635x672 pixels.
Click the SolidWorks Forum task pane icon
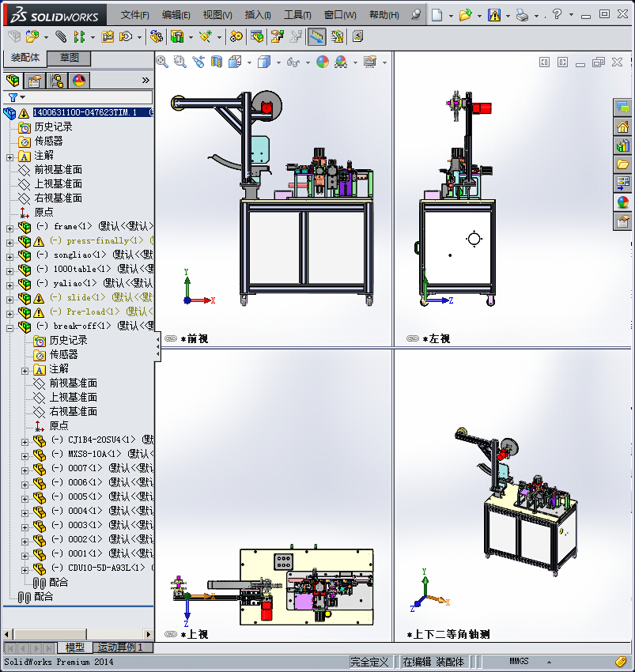622,107
